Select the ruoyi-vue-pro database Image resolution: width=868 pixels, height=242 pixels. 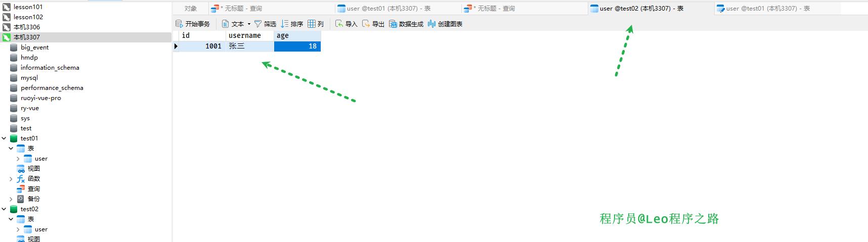[x=40, y=98]
